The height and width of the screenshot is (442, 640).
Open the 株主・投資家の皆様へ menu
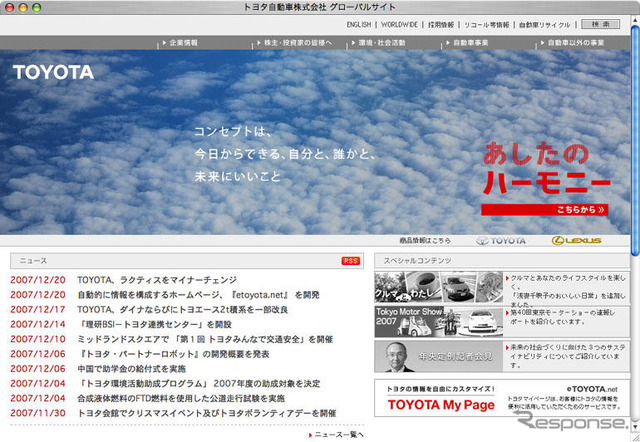[295, 42]
